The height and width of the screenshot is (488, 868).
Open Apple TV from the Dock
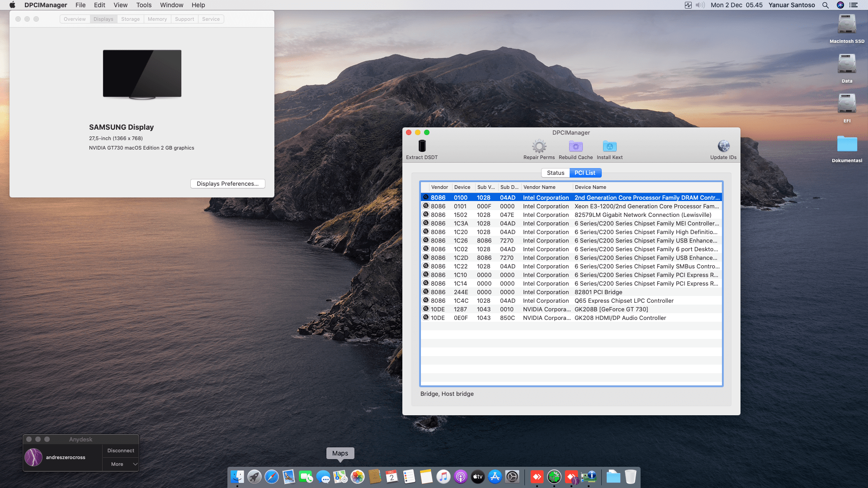[x=478, y=477]
